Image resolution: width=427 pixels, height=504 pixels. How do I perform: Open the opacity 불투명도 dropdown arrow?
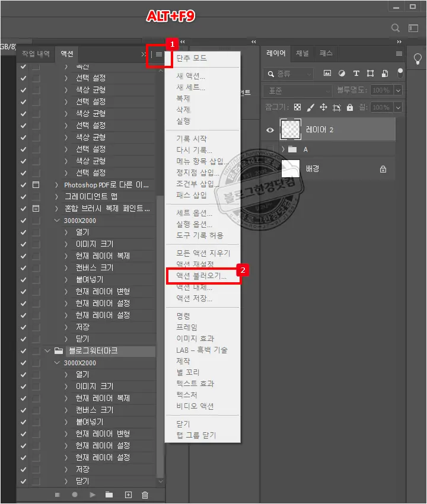(398, 90)
